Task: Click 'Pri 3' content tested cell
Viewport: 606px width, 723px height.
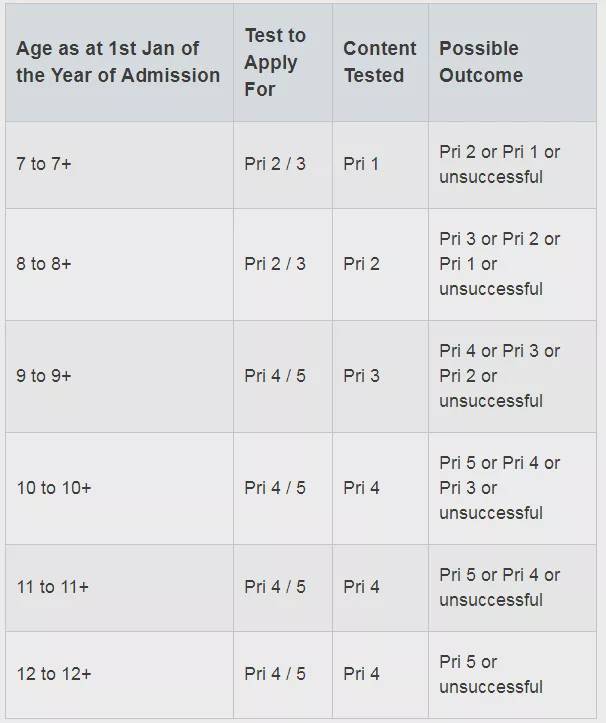Action: [361, 376]
